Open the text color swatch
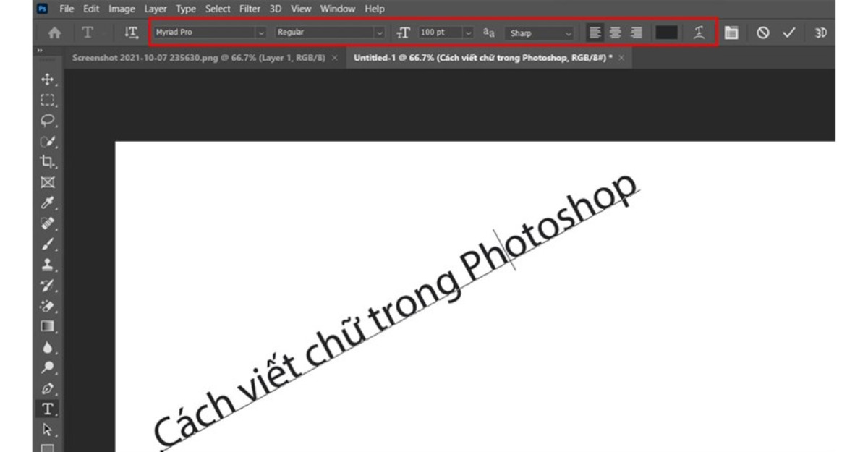 click(666, 33)
